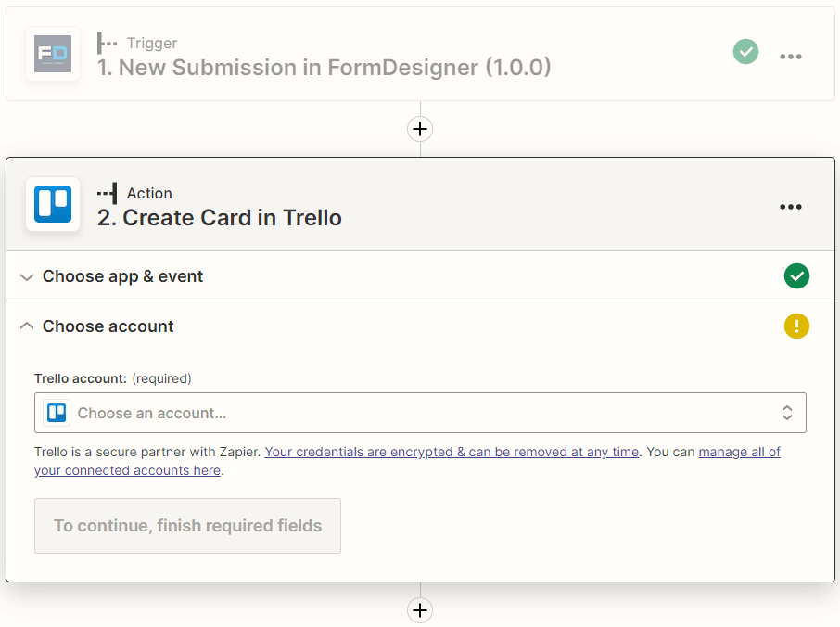The height and width of the screenshot is (627, 840).
Task: Open the trigger step options ellipsis menu
Action: pos(791,57)
